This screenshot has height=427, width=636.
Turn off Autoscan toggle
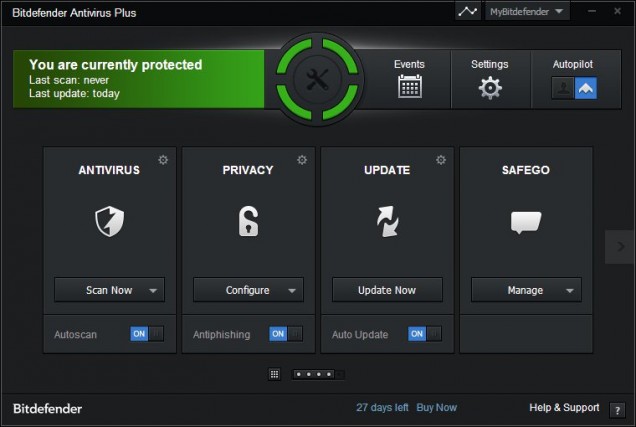147,334
